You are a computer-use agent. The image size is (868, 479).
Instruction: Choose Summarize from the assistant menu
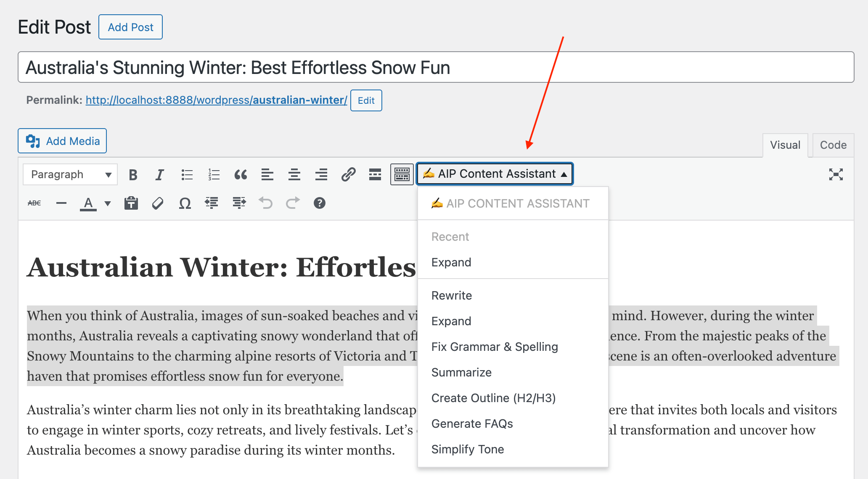[461, 372]
